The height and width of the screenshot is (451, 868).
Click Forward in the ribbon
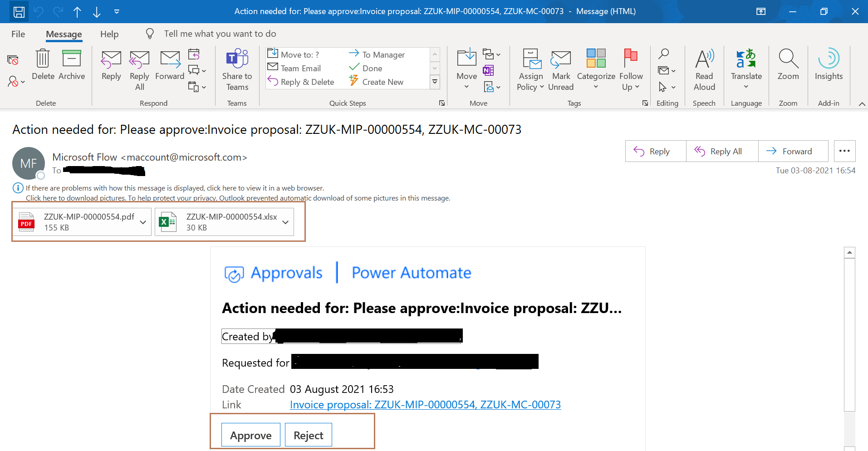tap(170, 66)
